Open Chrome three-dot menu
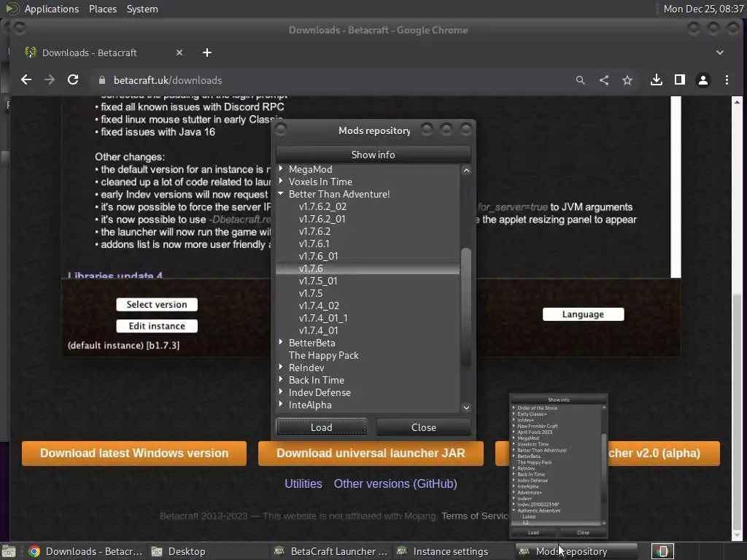This screenshot has width=747, height=560. (727, 80)
